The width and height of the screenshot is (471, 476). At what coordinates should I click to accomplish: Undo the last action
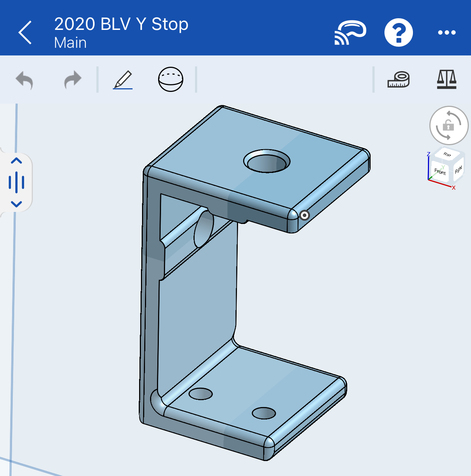click(24, 80)
